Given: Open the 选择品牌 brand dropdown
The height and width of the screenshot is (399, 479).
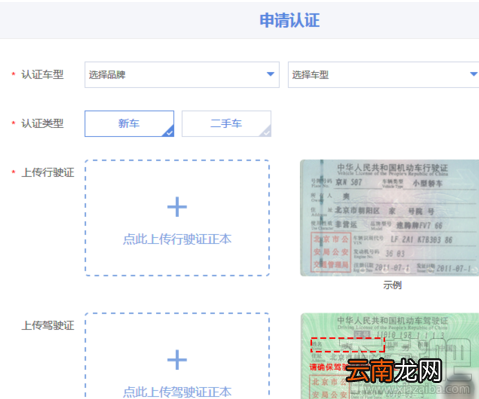Looking at the screenshot, I should pyautogui.click(x=182, y=75).
